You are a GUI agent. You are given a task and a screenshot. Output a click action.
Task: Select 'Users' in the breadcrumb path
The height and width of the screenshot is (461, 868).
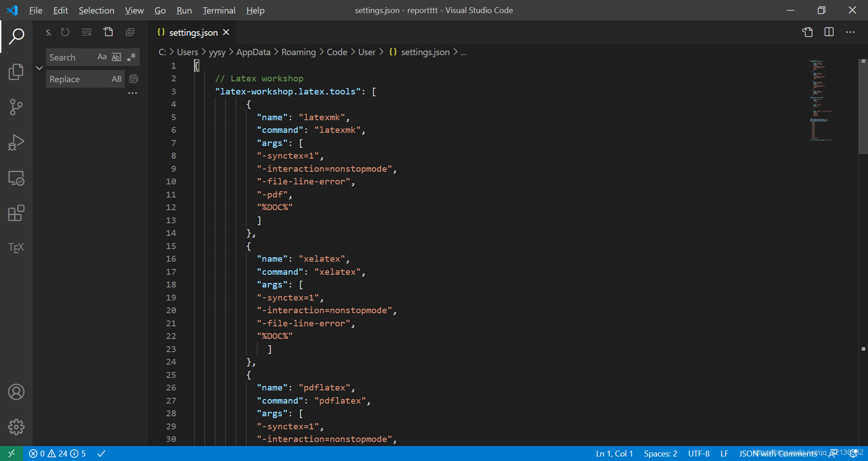click(188, 52)
